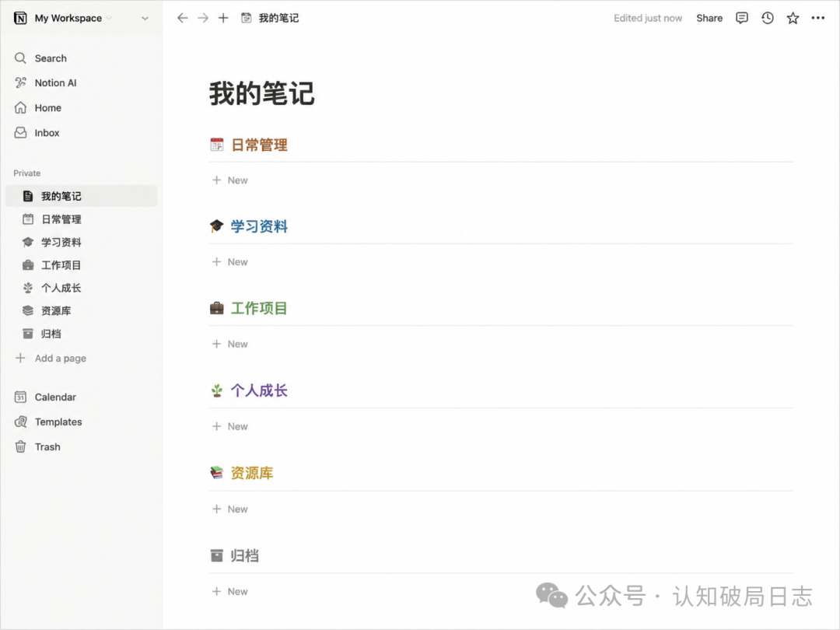
Task: Click the Inbox tray icon
Action: tap(20, 132)
